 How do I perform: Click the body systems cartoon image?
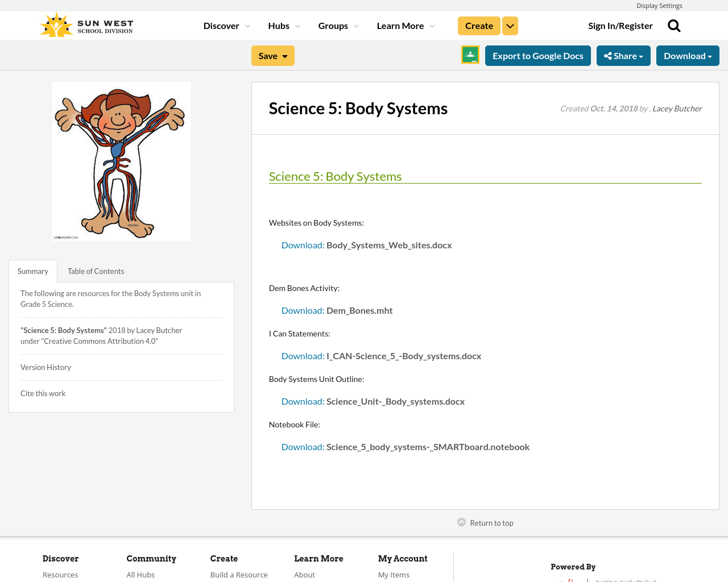pos(121,161)
